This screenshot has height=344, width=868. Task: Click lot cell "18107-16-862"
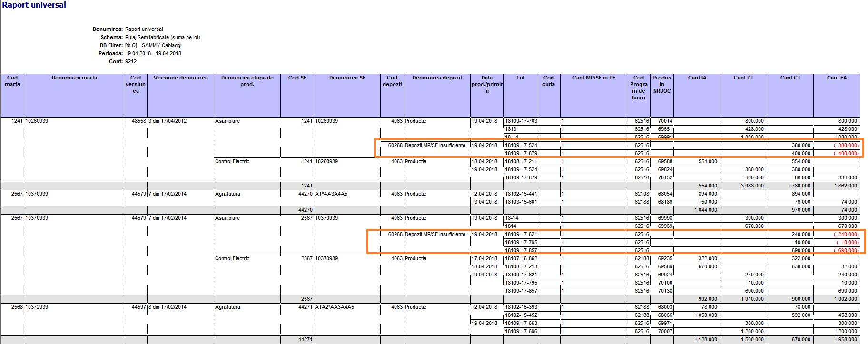click(x=521, y=258)
